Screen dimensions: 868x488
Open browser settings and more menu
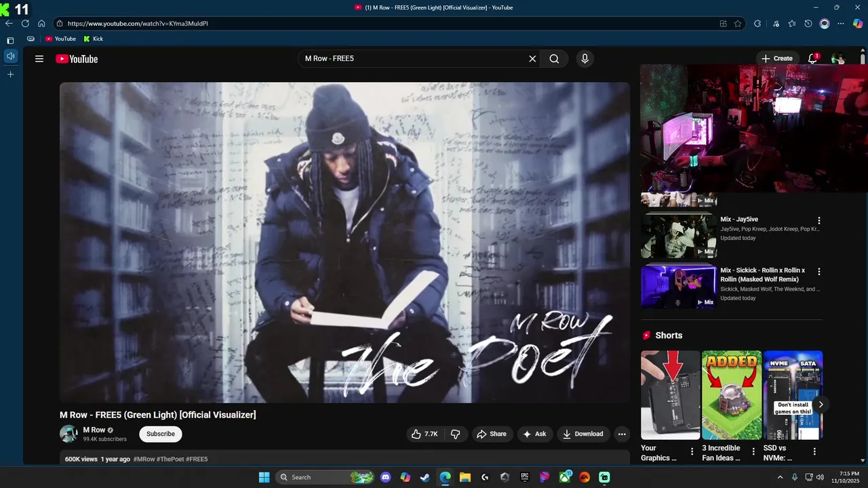click(841, 23)
